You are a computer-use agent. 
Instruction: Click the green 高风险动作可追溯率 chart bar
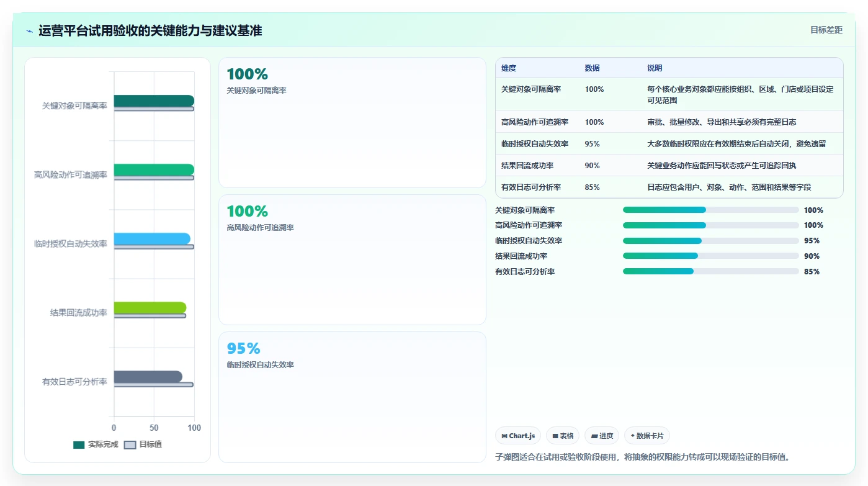pyautogui.click(x=154, y=169)
